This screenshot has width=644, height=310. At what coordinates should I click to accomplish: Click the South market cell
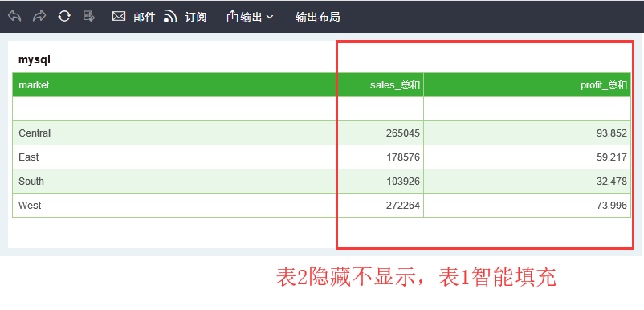[116, 181]
